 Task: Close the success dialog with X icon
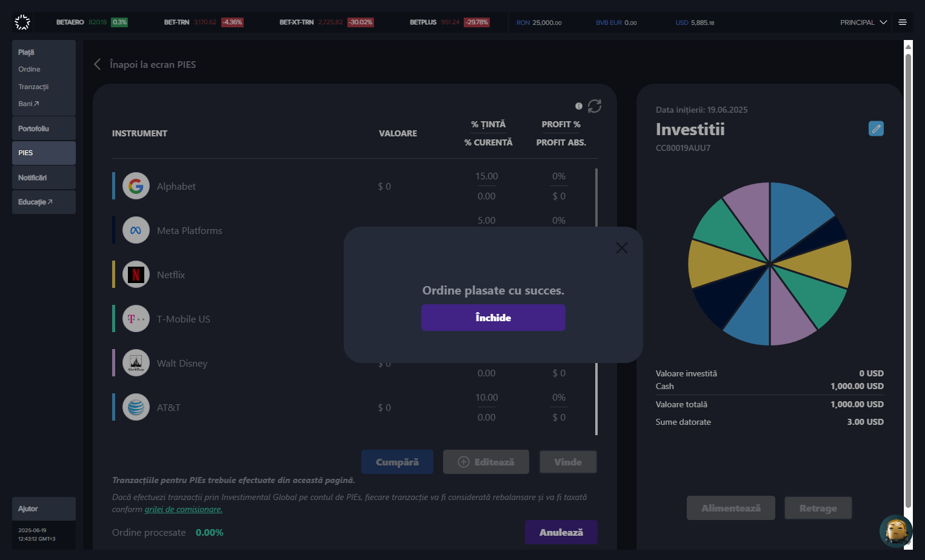(622, 248)
